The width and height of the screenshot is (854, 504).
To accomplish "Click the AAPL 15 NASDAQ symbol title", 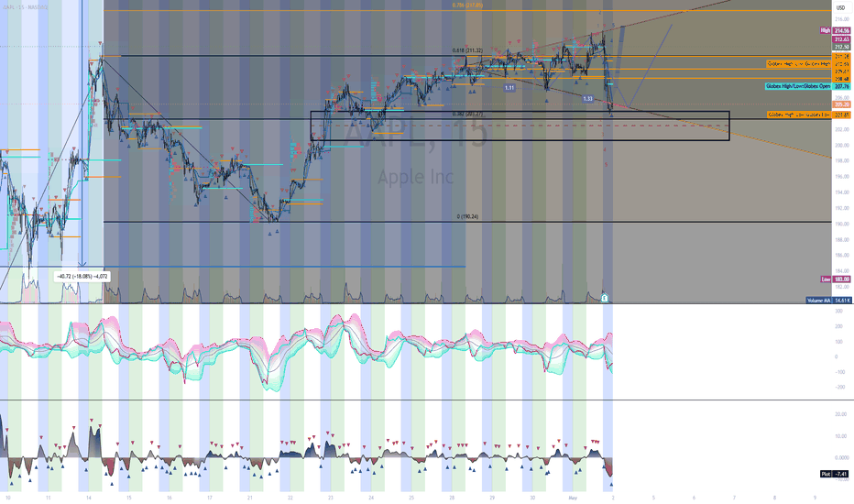I will [26, 7].
